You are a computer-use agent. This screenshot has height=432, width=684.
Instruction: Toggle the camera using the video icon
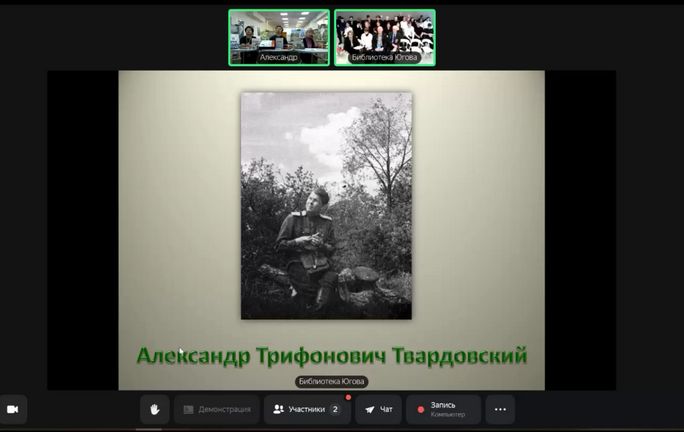[x=13, y=409]
